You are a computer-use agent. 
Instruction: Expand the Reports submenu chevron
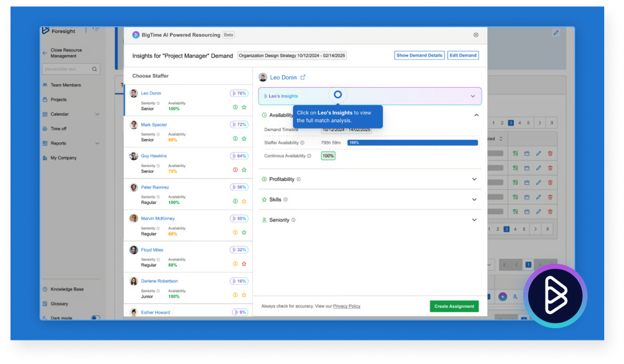click(x=98, y=143)
